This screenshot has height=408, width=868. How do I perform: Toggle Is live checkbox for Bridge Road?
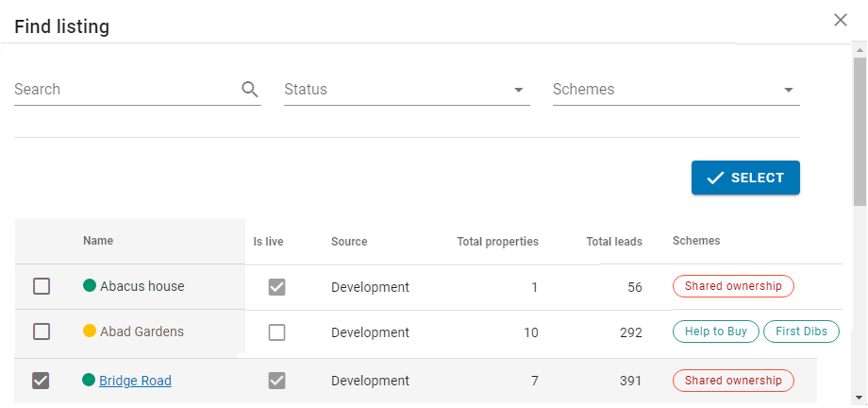[x=276, y=381]
